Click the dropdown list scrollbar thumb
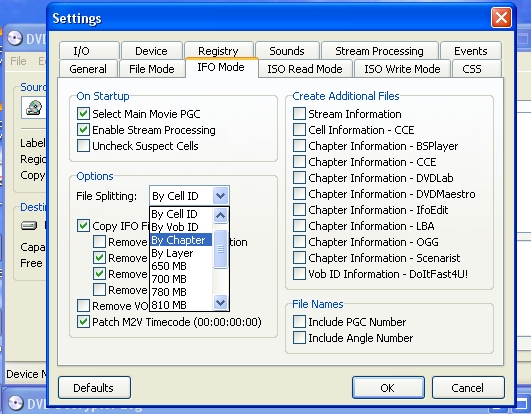 (220, 249)
